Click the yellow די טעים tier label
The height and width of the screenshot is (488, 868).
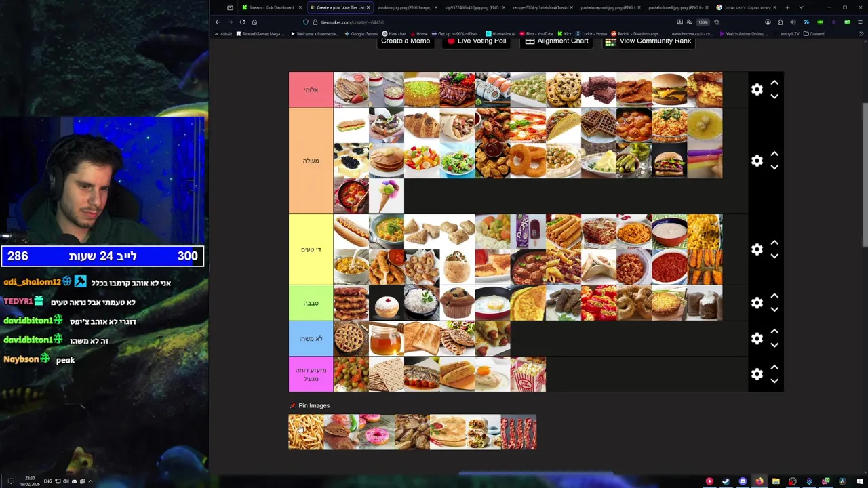click(311, 249)
